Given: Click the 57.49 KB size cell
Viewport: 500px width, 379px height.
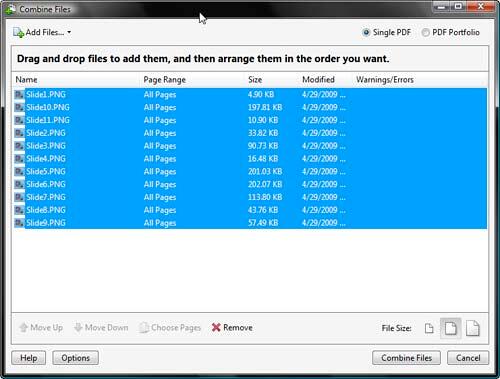Looking at the screenshot, I should click(263, 223).
